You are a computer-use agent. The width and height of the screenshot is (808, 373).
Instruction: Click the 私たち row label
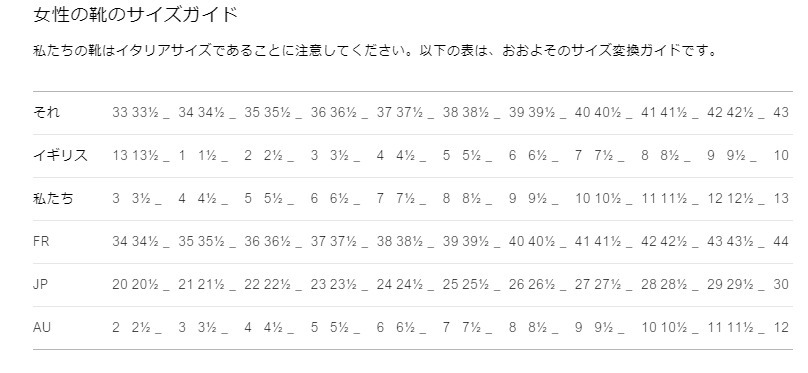[53, 198]
